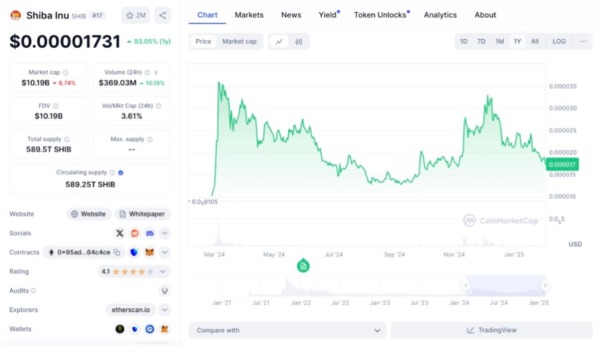Add token to MetaMask fox icon in Contracts
Viewport: 600px width, 364px height.
pyautogui.click(x=149, y=252)
